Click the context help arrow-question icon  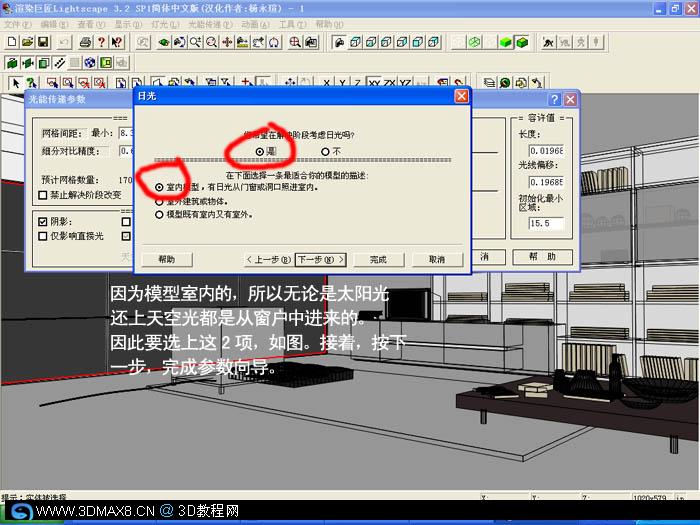point(117,42)
